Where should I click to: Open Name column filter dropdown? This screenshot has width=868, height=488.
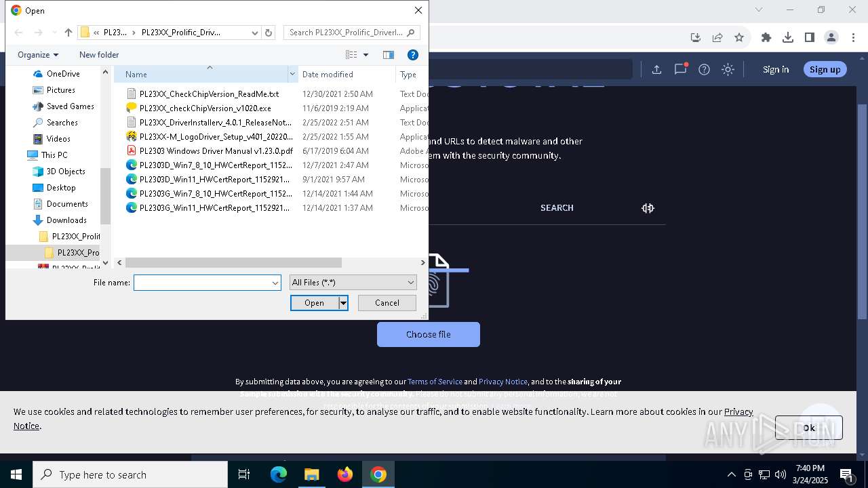[x=293, y=75]
